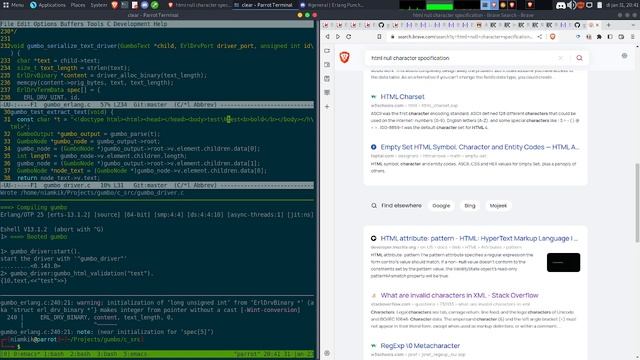Click the top icon in Brave's sidebar
Image resolution: width=640 pixels, height=360 pixels.
(327, 51)
